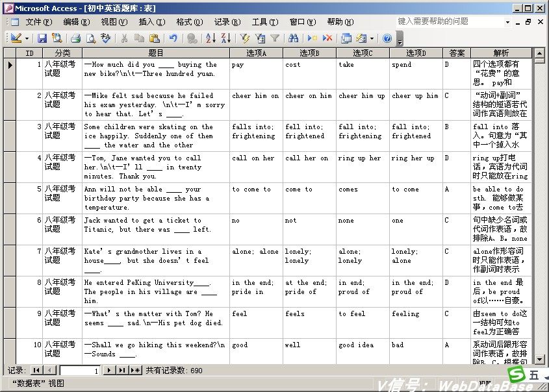Click the cell containing "ring her up"
The height and width of the screenshot is (392, 549).
click(x=416, y=167)
